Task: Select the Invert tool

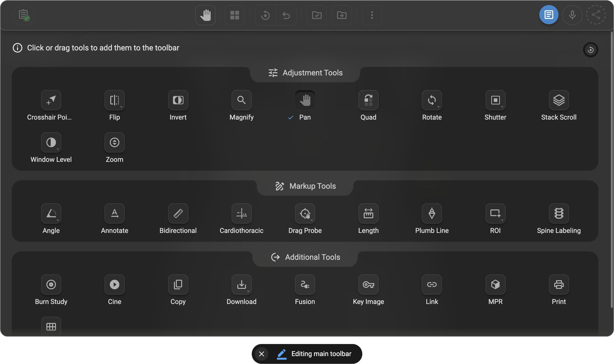Action: (178, 100)
